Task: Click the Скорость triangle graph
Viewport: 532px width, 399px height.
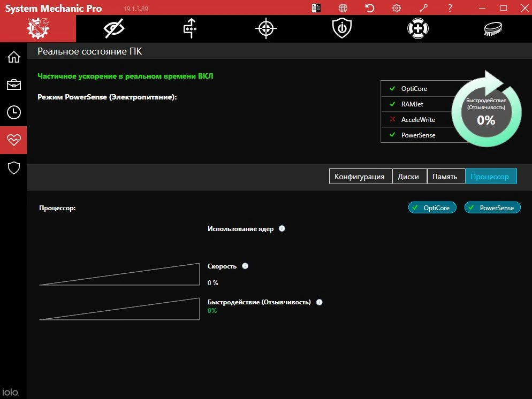Action: 119,274
